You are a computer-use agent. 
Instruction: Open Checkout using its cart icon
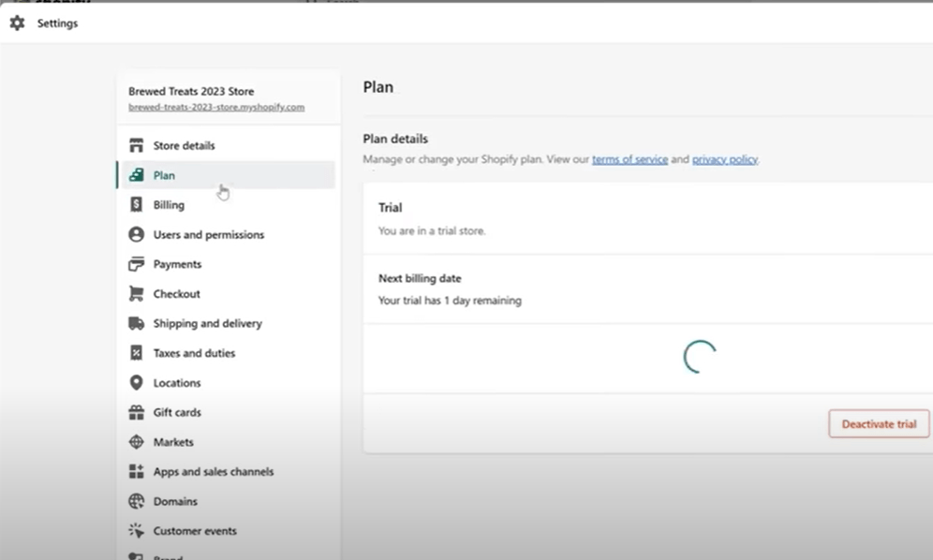(x=136, y=293)
